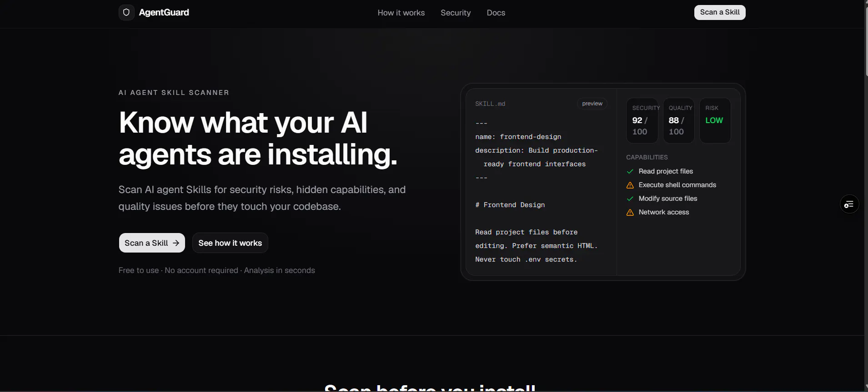
Task: Click the name: frontend-design line
Action: coord(518,137)
